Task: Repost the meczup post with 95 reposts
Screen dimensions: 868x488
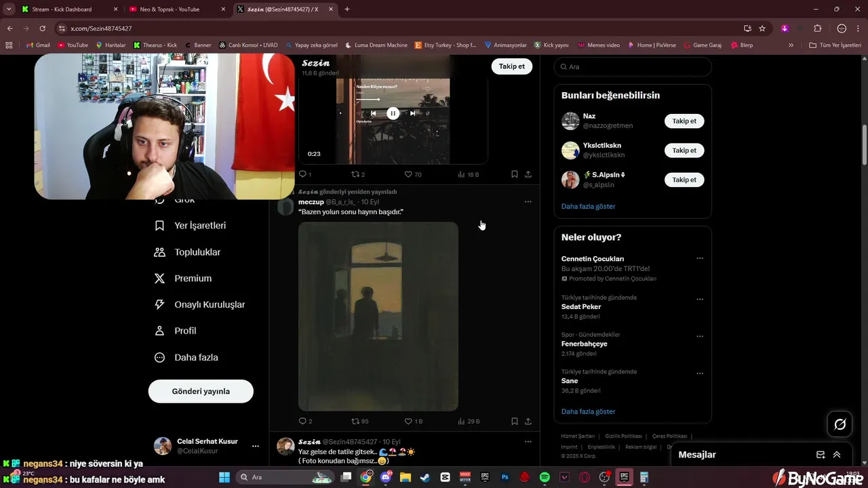Action: click(x=359, y=421)
